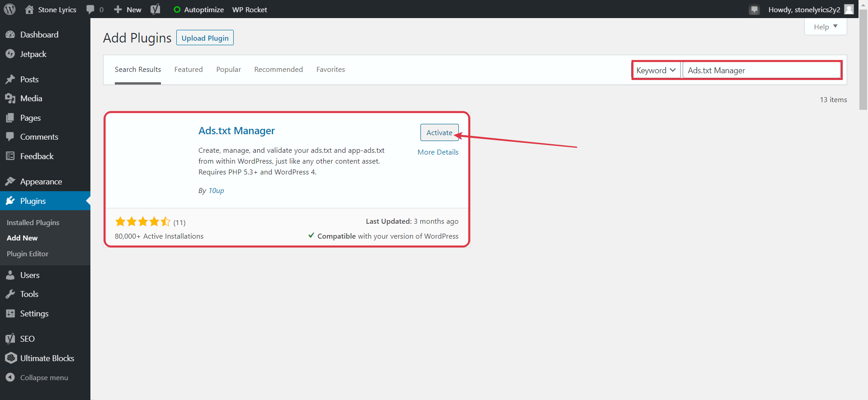Click the Collapse menu label
The width and height of the screenshot is (868, 400).
[44, 377]
